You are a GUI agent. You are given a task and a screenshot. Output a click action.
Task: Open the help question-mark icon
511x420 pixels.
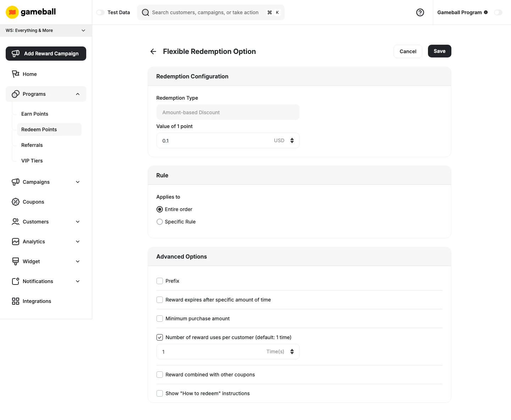click(420, 12)
